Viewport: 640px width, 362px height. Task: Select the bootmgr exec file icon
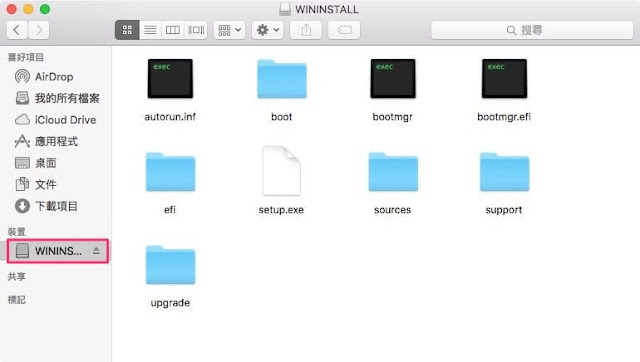click(393, 78)
